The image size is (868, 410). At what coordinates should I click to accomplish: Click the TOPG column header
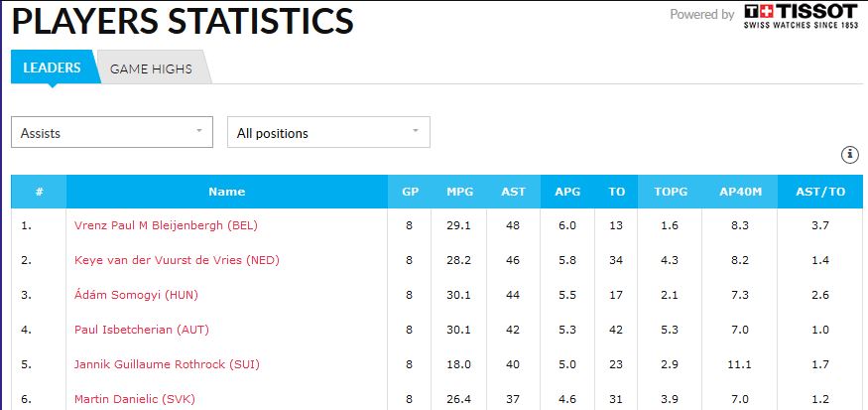670,192
